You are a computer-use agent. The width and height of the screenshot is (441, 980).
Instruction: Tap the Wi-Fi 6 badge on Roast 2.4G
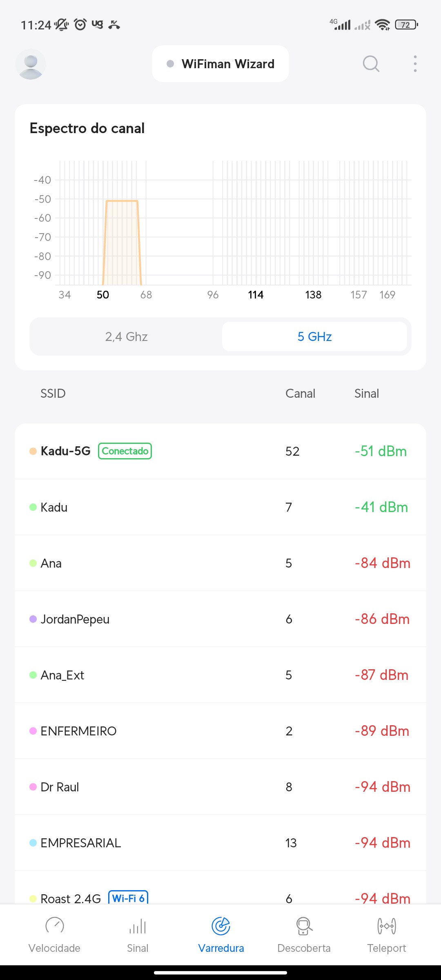(128, 898)
